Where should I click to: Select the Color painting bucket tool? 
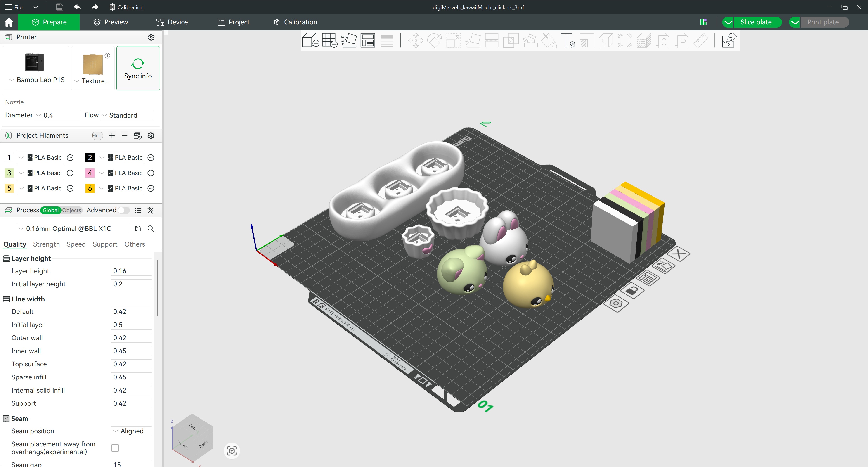coord(549,40)
